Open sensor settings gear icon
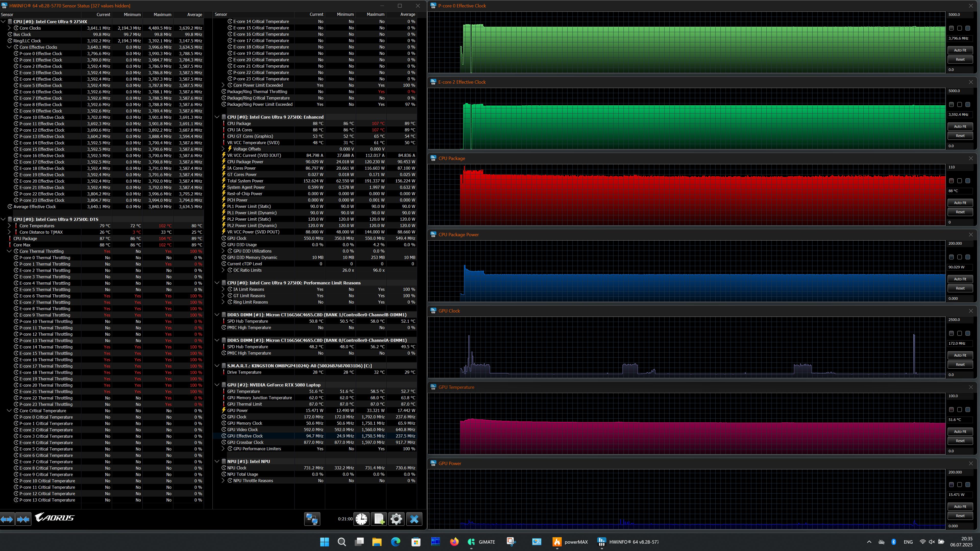 pyautogui.click(x=396, y=519)
